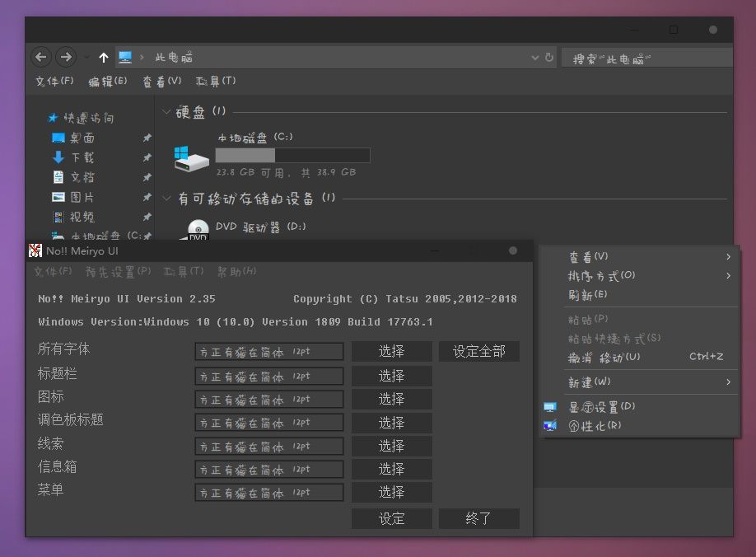The width and height of the screenshot is (756, 557).
Task: Refresh the Explorer address bar
Action: pos(548,58)
